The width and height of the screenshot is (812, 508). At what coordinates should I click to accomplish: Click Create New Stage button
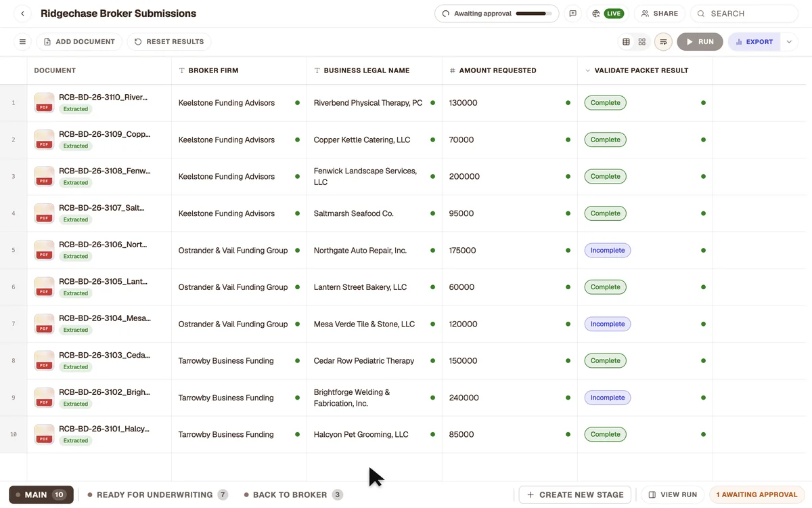pyautogui.click(x=575, y=495)
